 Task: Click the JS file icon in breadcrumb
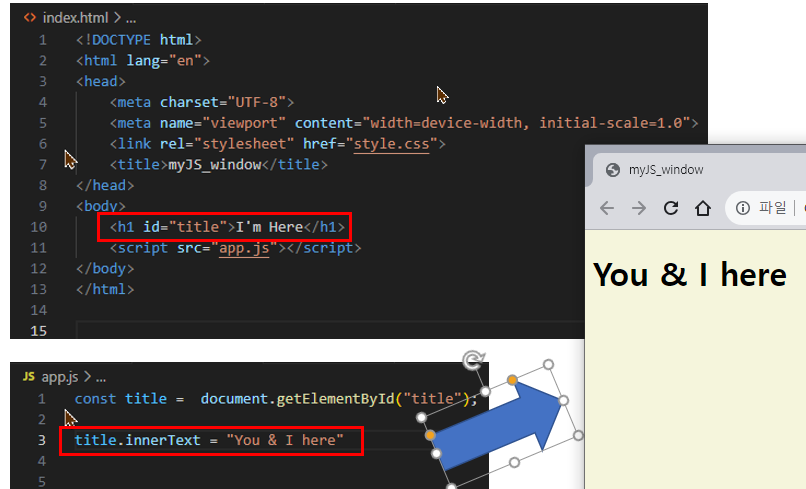(x=29, y=376)
